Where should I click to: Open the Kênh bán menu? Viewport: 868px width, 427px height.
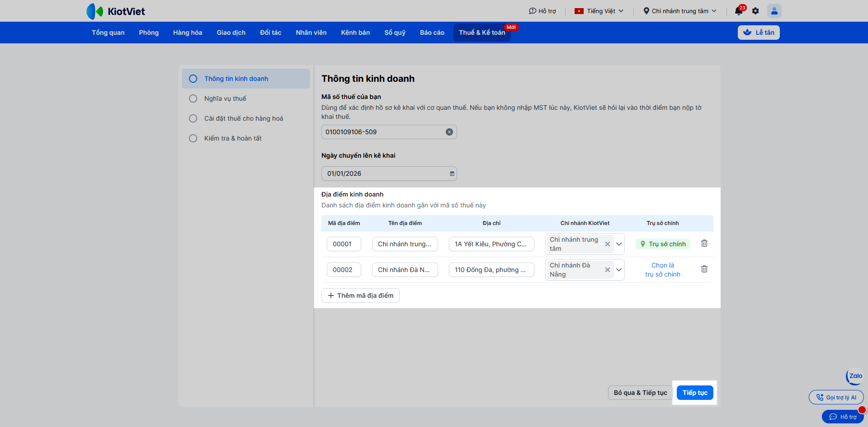tap(355, 33)
